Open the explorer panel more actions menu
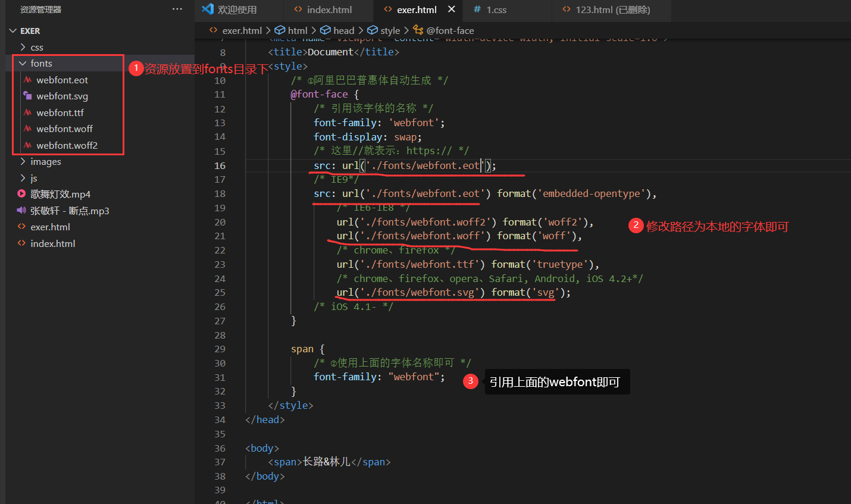 pos(177,9)
